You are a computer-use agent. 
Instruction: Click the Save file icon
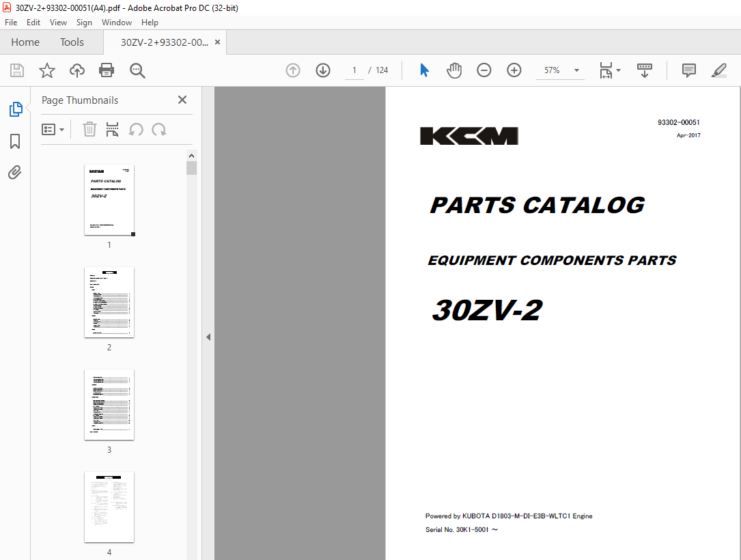coord(17,70)
